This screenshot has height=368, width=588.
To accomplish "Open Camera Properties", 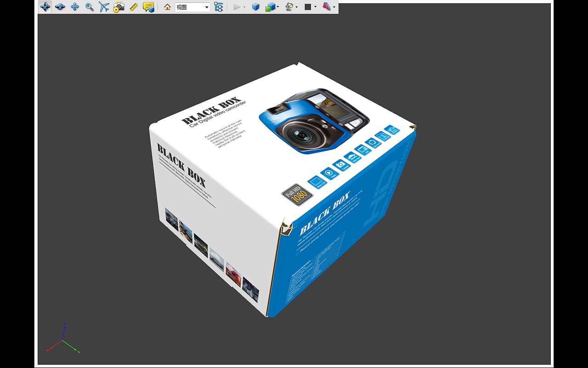I will point(119,7).
